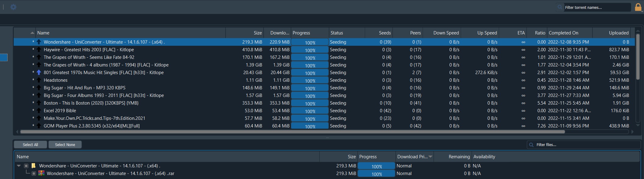Click the blue upload arrow for 801 Greatest 1970s
The image size is (644, 179).
click(39, 73)
